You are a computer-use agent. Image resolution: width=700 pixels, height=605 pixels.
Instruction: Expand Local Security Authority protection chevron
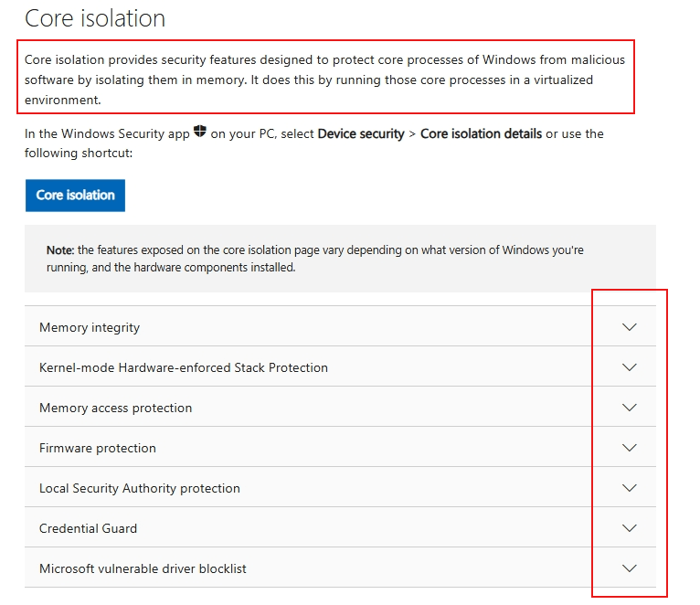pyautogui.click(x=629, y=488)
